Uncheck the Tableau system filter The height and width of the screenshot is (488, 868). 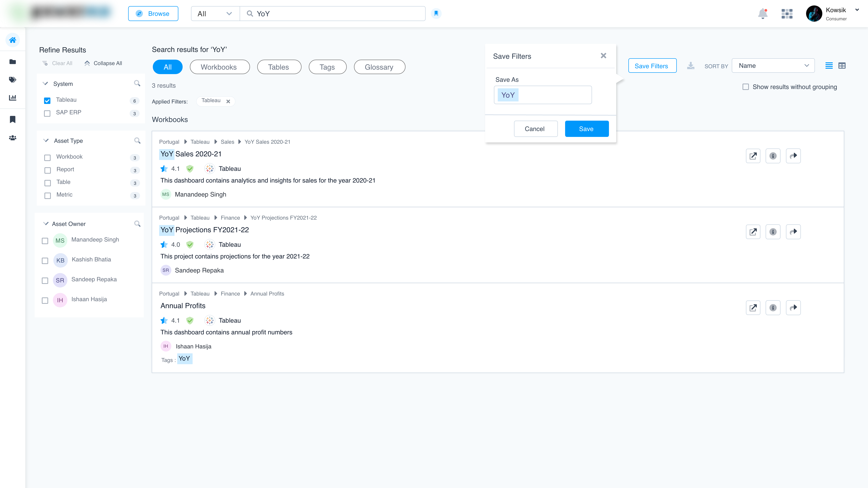tap(47, 100)
